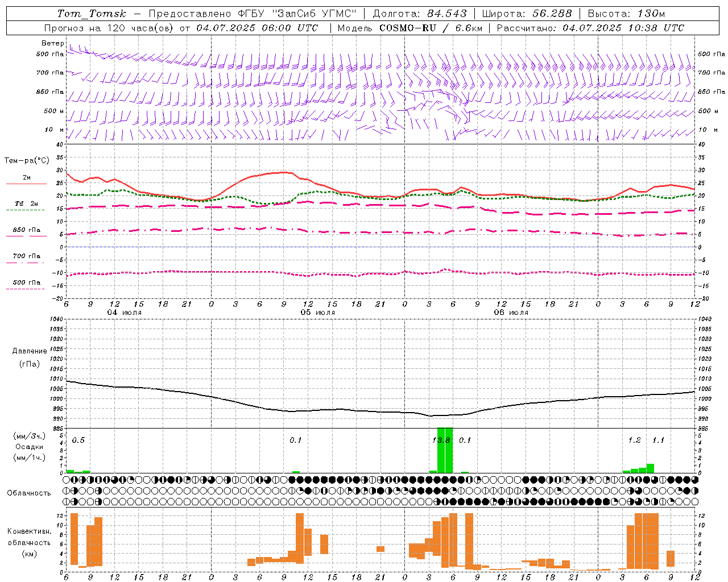Select the Долгота: 84.543 value

tap(419, 14)
